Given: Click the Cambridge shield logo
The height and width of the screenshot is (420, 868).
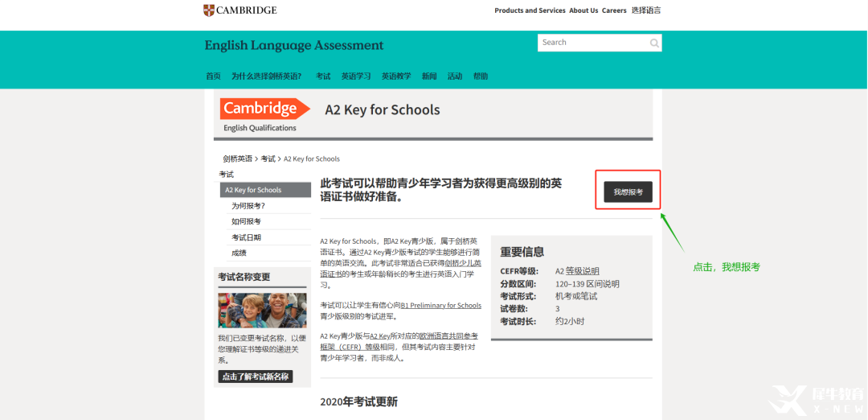Looking at the screenshot, I should tap(209, 10).
